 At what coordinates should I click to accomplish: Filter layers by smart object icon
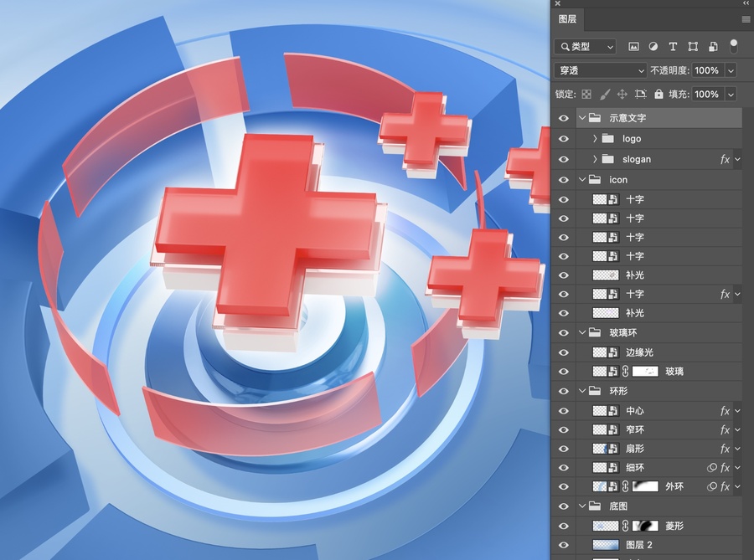coord(713,47)
